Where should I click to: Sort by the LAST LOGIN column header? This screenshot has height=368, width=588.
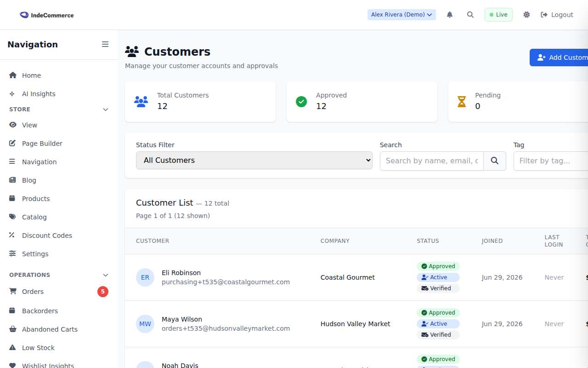554,241
